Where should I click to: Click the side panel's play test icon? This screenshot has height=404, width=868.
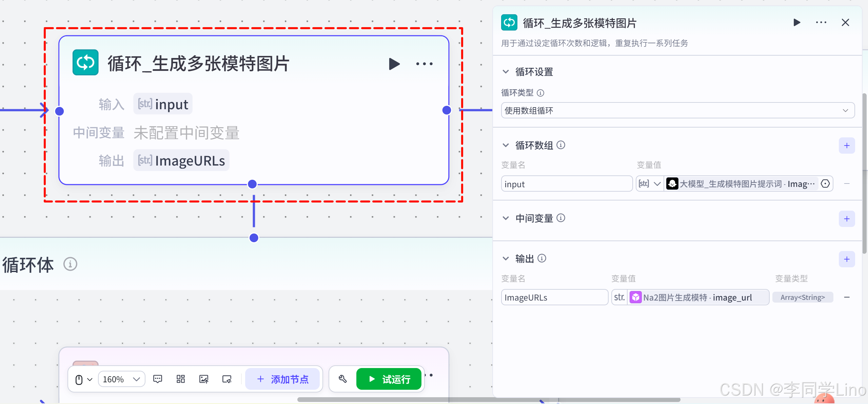pos(797,23)
